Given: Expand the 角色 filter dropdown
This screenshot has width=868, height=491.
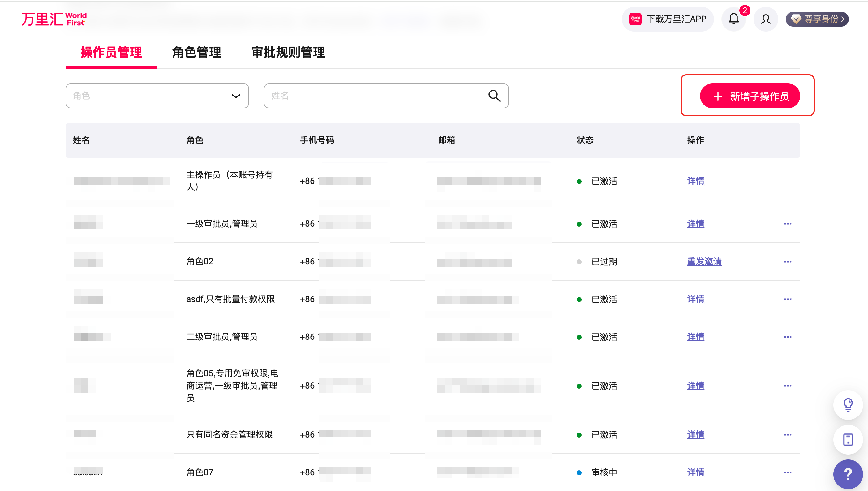Looking at the screenshot, I should [236, 96].
